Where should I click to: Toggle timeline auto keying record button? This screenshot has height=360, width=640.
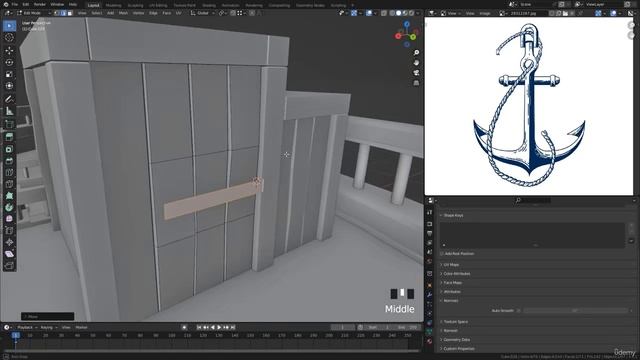pyautogui.click(x=184, y=327)
